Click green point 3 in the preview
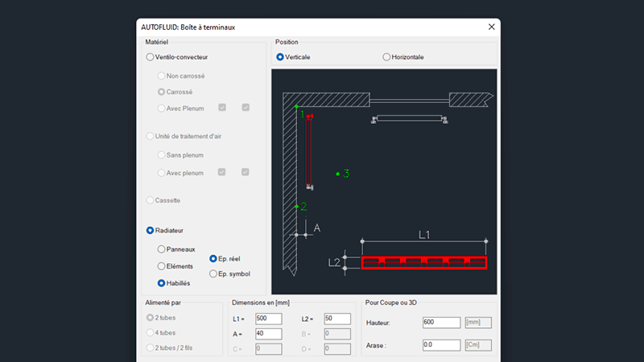 pos(338,174)
